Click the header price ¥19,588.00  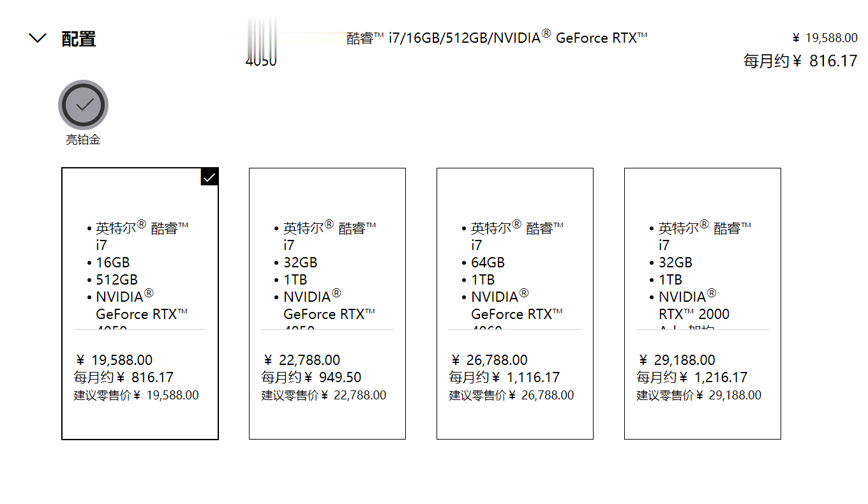point(825,38)
